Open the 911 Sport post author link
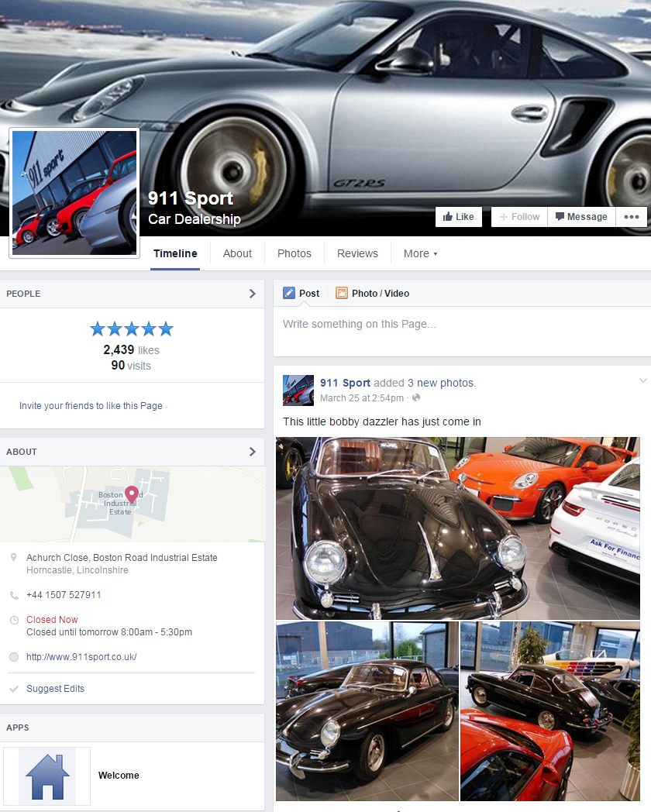651x812 pixels. (x=345, y=383)
